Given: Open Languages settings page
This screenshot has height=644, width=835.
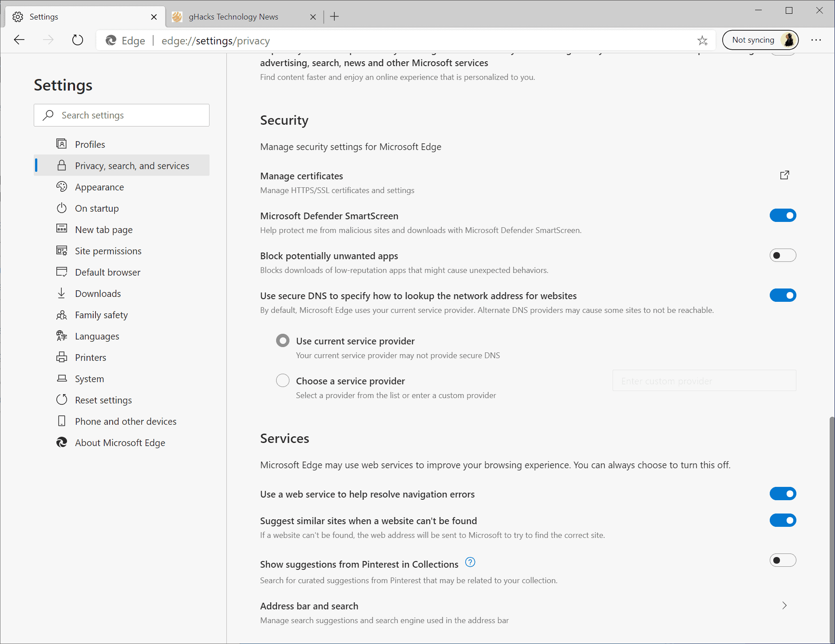Looking at the screenshot, I should click(x=122, y=336).
